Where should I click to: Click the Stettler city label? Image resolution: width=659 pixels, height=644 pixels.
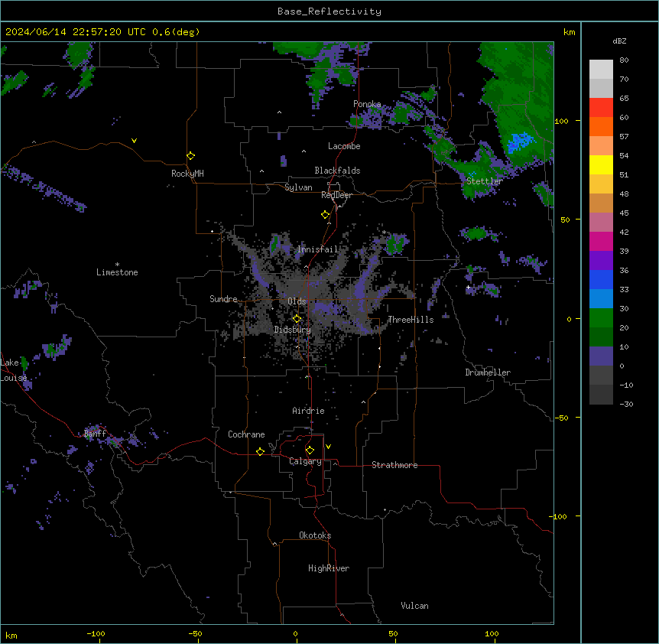(x=485, y=181)
